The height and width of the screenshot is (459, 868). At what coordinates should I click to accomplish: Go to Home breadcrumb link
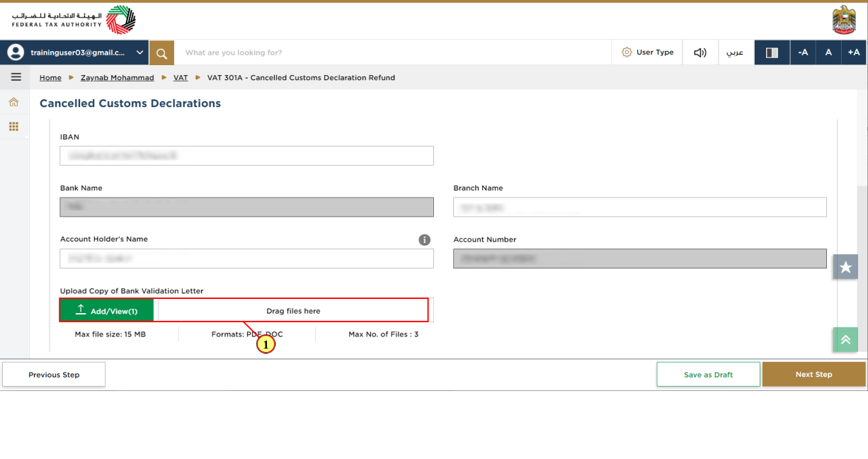pos(50,78)
